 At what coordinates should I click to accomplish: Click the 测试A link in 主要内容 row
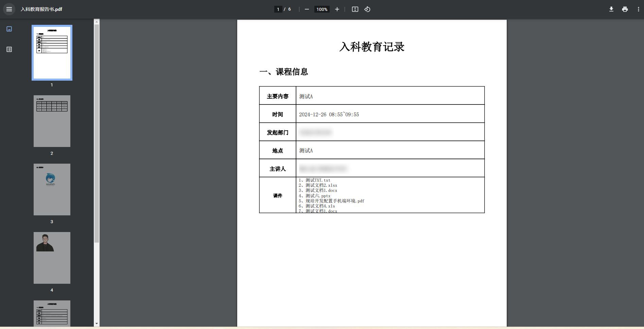point(306,97)
